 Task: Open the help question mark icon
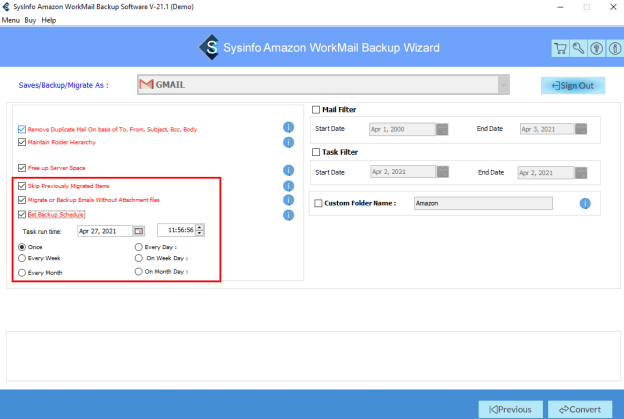596,49
